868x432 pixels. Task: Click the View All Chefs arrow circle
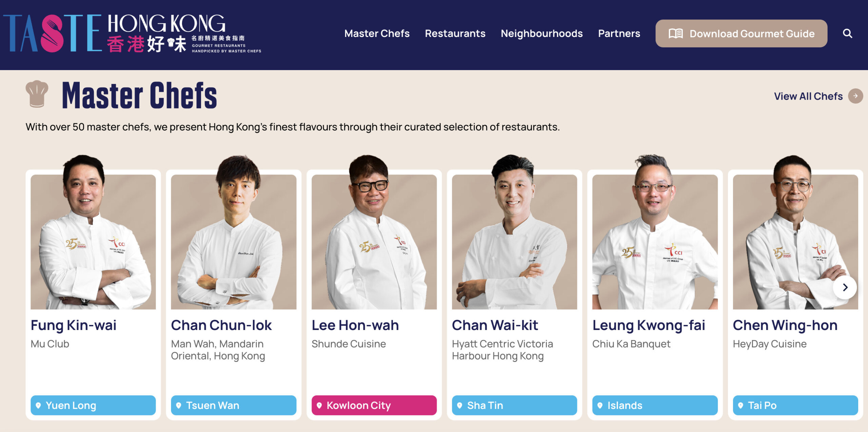tap(855, 96)
